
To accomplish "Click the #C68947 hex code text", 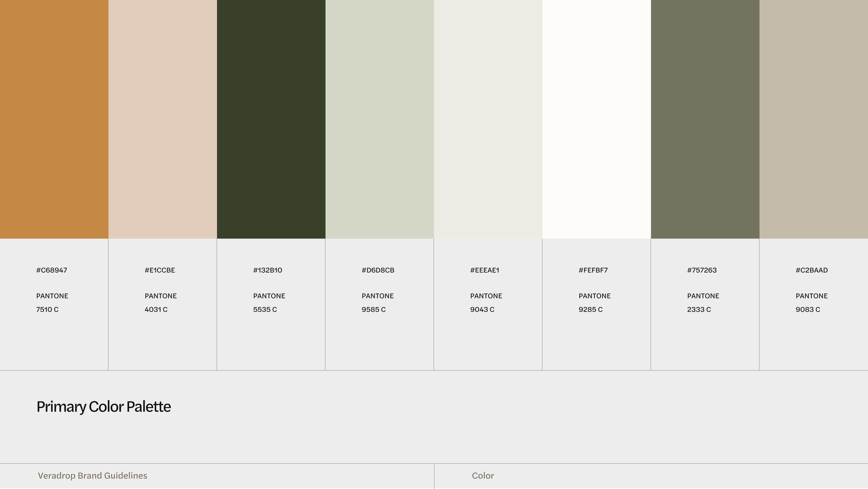I will point(52,270).
